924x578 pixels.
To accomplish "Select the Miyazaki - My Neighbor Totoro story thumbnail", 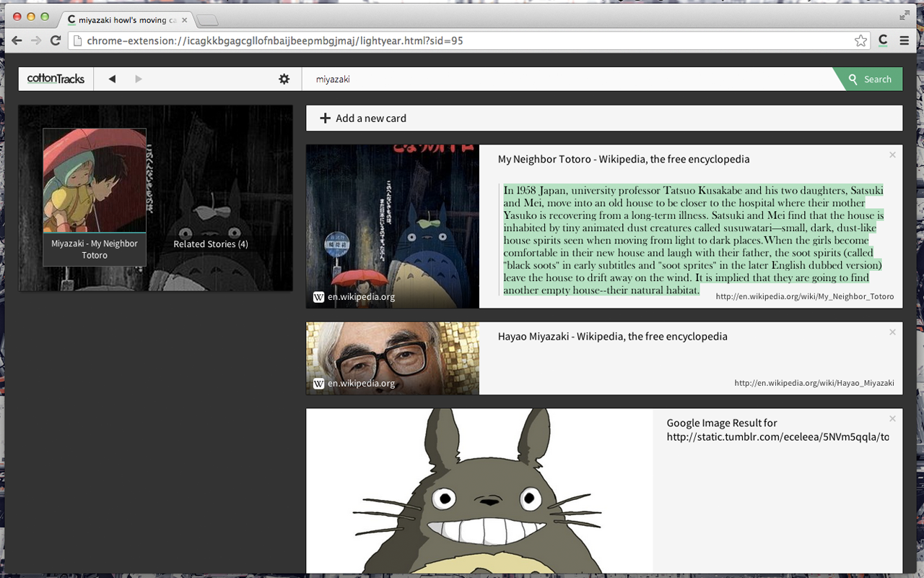I will pyautogui.click(x=95, y=197).
